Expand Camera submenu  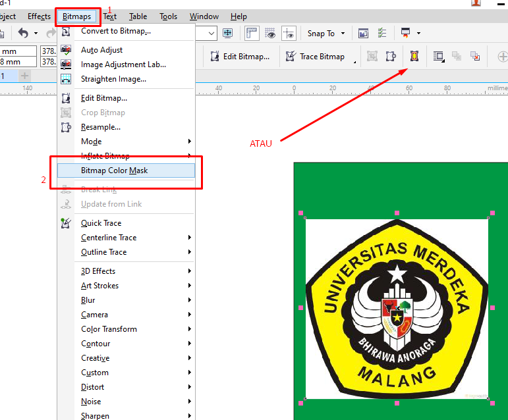point(127,315)
